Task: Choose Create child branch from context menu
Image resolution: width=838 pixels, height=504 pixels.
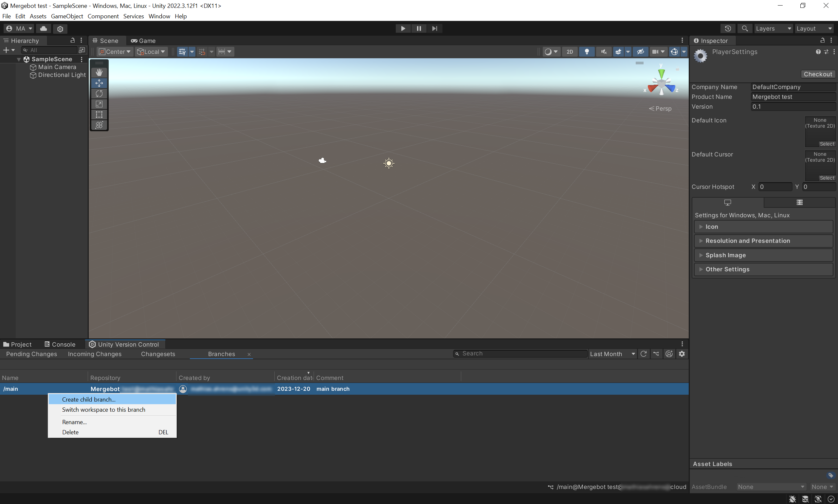Action: [89, 399]
